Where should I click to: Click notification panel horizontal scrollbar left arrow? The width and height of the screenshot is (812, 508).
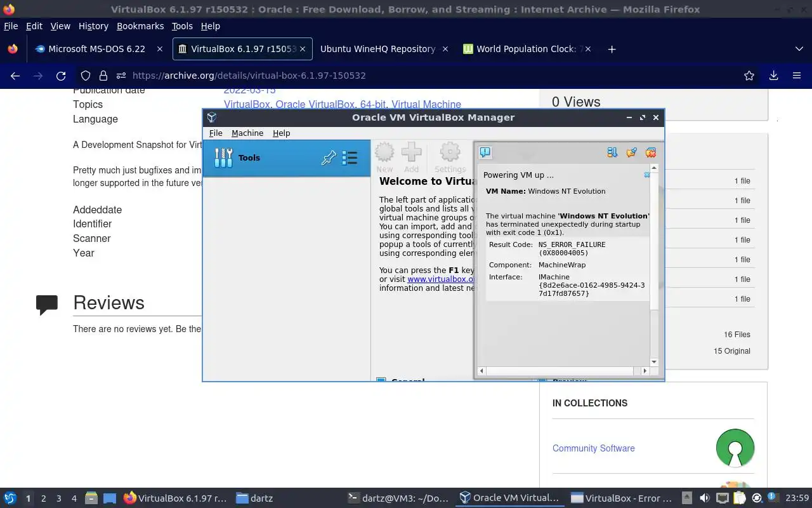[x=481, y=371]
